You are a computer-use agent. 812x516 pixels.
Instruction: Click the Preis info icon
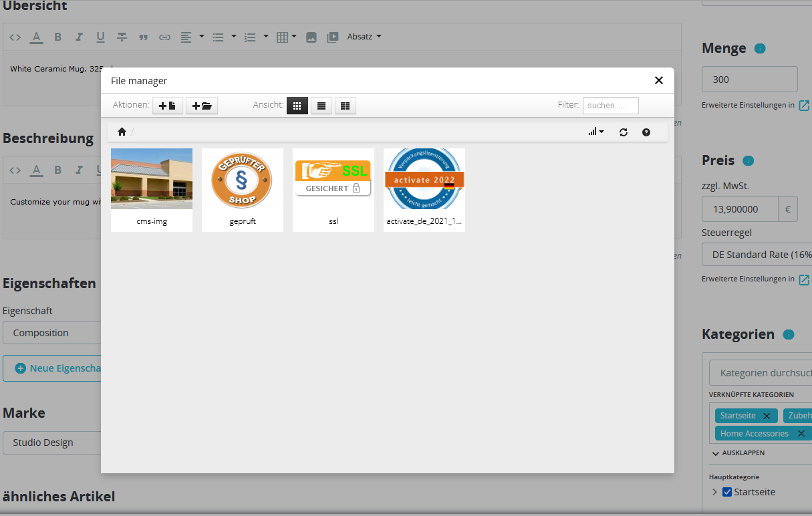click(x=749, y=161)
